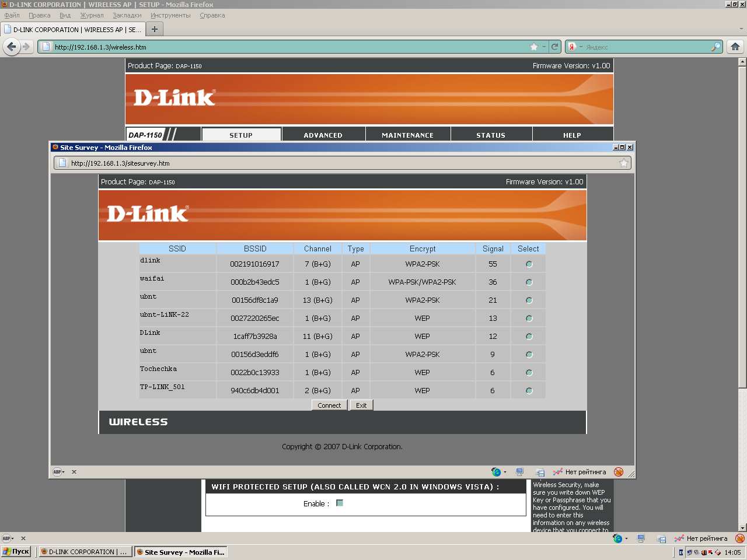Viewport: 747px width, 560px height.
Task: Click the orange blocked icon in Site Survey window
Action: coord(619,472)
